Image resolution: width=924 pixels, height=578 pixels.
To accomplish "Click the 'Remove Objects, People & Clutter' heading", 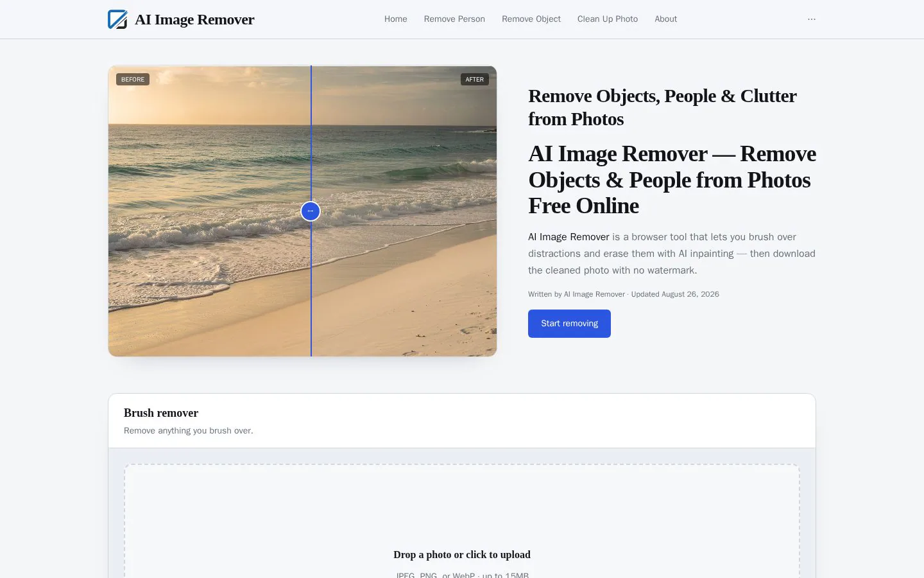I will (x=663, y=107).
